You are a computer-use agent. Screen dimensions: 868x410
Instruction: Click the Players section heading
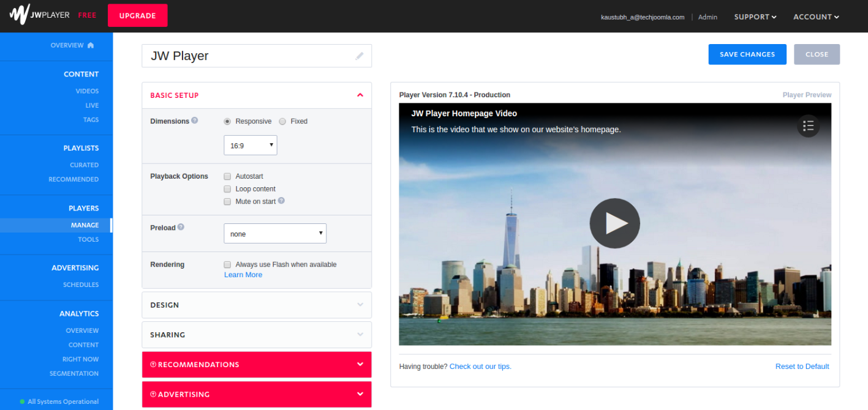83,208
